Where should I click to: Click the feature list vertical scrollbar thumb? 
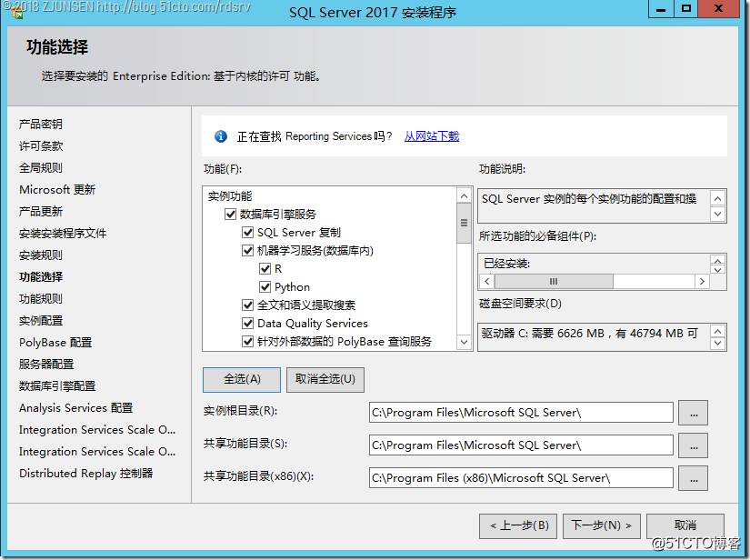(x=464, y=223)
